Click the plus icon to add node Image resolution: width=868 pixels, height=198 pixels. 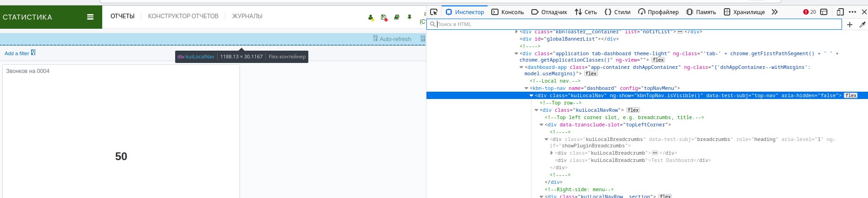pyautogui.click(x=849, y=25)
